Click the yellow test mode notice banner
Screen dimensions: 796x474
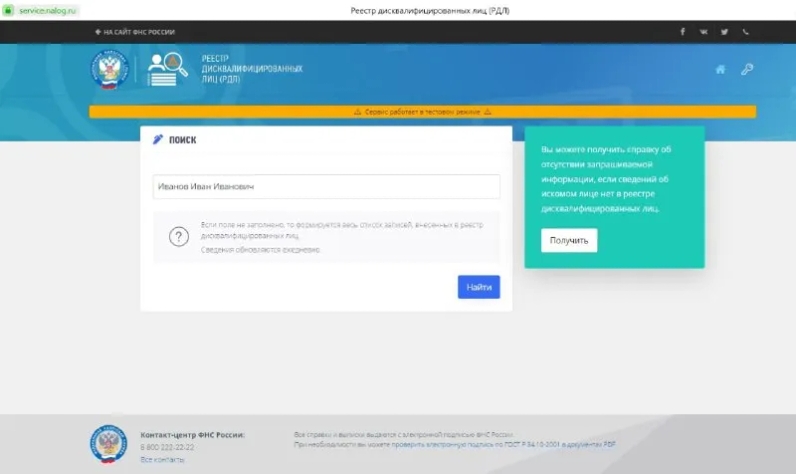click(x=422, y=112)
